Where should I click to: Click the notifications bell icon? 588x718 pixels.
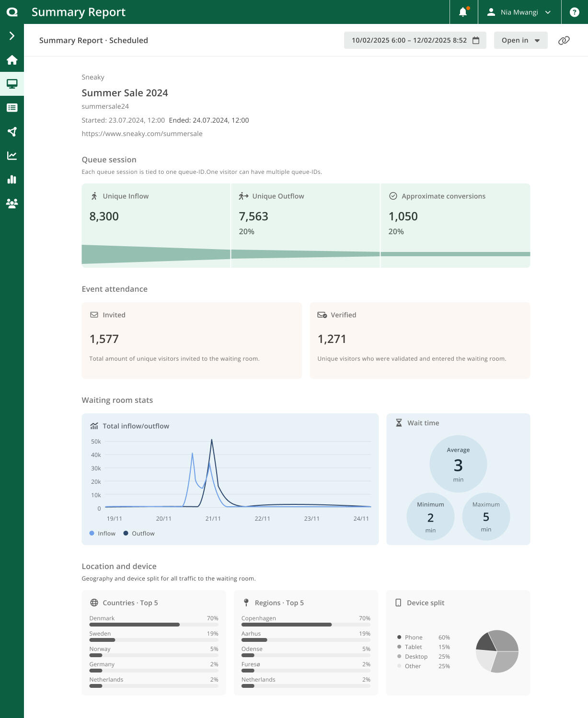(x=463, y=12)
